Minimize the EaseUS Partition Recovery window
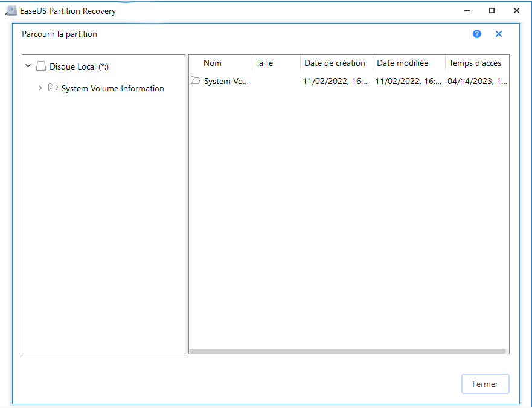 pos(467,11)
